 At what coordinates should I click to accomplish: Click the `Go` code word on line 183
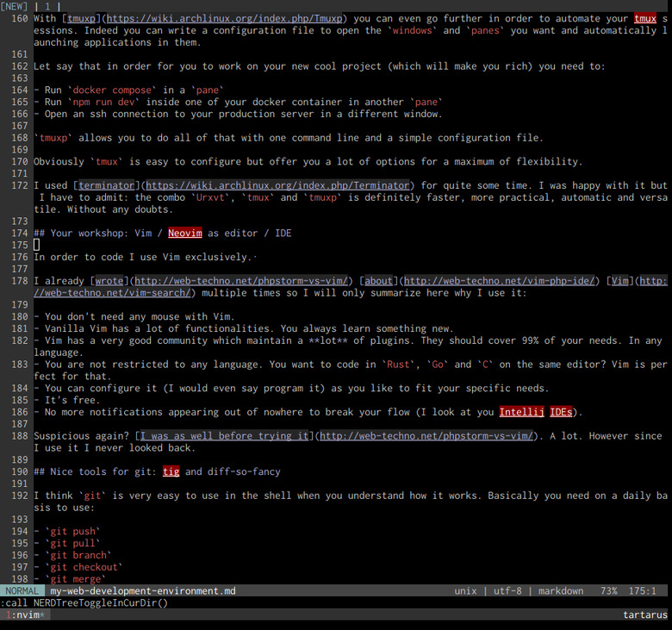point(438,364)
